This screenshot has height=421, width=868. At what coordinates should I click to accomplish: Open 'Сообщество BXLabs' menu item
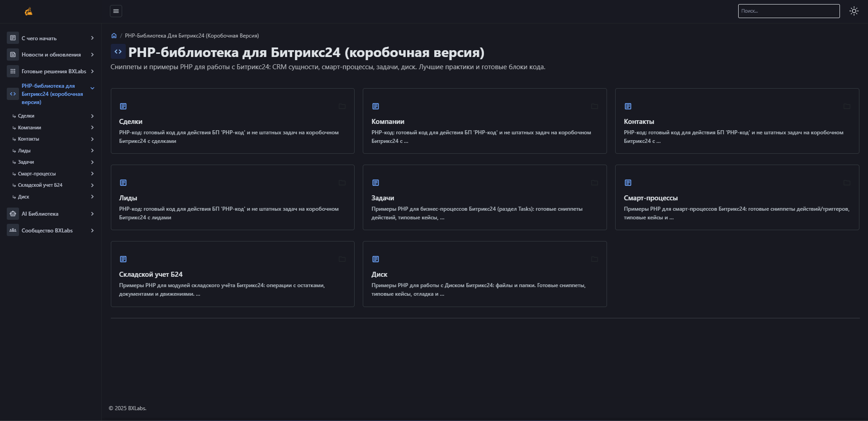(x=47, y=231)
